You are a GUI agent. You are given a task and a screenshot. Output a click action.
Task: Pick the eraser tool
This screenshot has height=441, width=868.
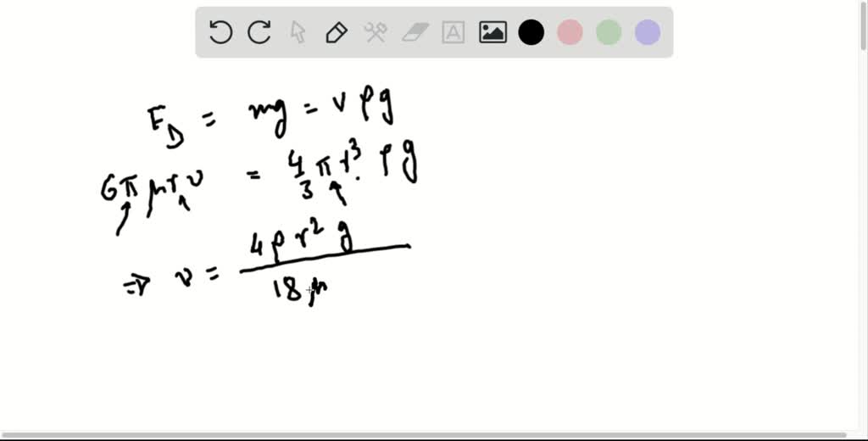tap(415, 33)
